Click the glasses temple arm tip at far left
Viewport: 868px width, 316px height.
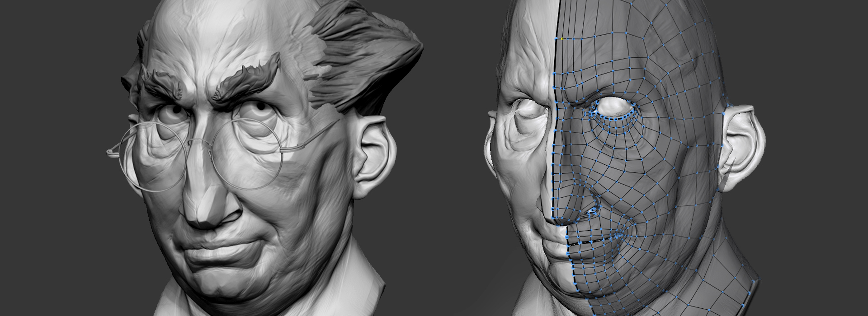(x=110, y=152)
